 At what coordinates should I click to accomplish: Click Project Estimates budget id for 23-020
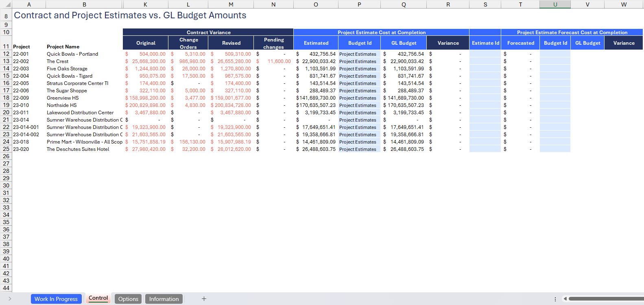point(359,149)
